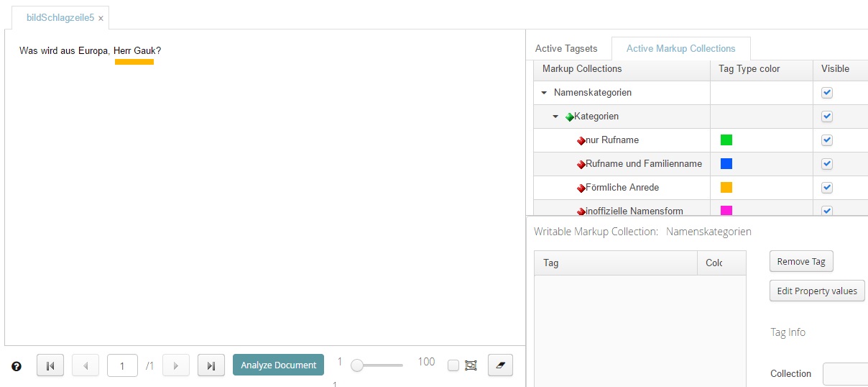Go to previous page arrow
The image size is (868, 387).
pyautogui.click(x=86, y=365)
